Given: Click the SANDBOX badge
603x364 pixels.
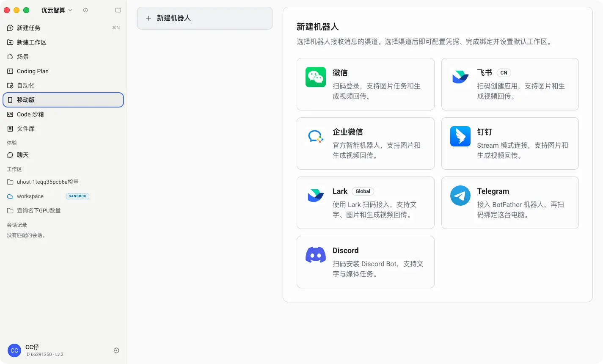Looking at the screenshot, I should click(77, 196).
